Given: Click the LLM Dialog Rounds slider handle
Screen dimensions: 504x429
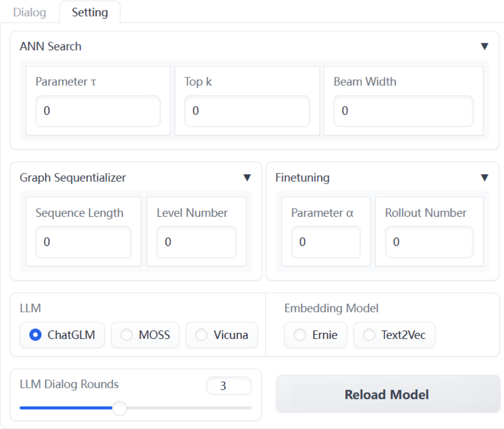Looking at the screenshot, I should pos(119,408).
